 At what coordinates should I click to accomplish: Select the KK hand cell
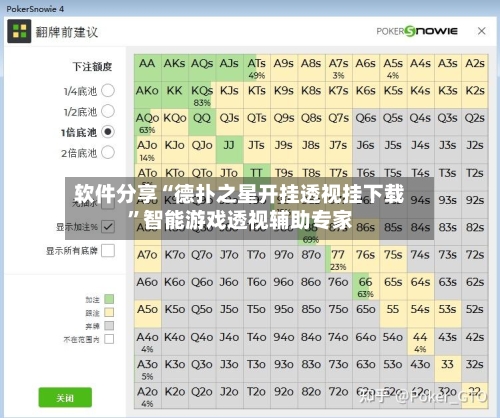click(175, 95)
